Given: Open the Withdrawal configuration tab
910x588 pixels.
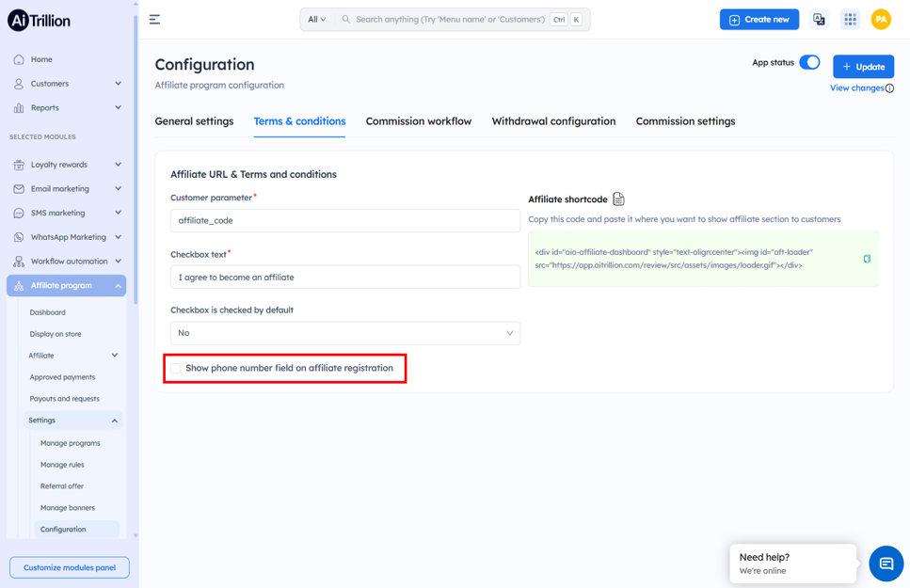Looking at the screenshot, I should click(553, 121).
